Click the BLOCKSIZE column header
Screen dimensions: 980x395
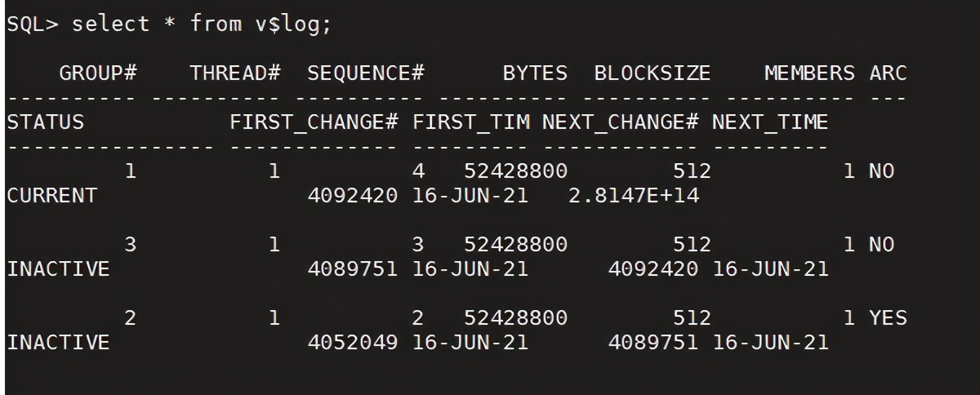point(653,73)
